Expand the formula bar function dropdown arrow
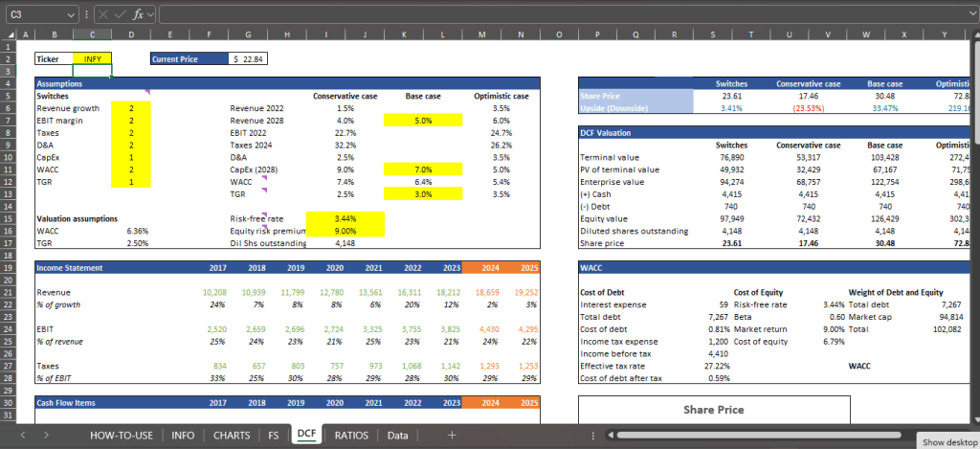 pyautogui.click(x=151, y=14)
